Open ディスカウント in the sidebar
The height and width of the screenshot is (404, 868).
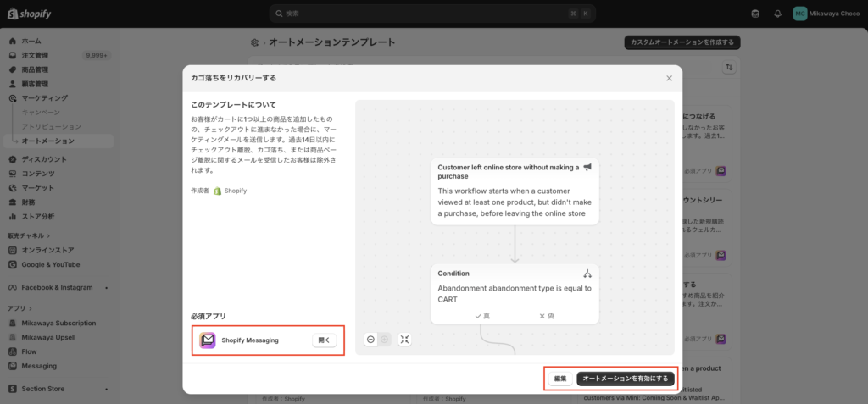pyautogui.click(x=44, y=159)
